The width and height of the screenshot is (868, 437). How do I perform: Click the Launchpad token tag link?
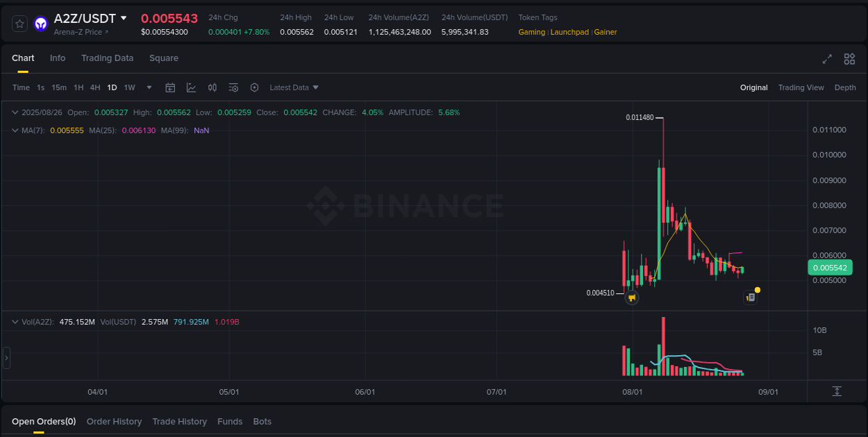(569, 32)
